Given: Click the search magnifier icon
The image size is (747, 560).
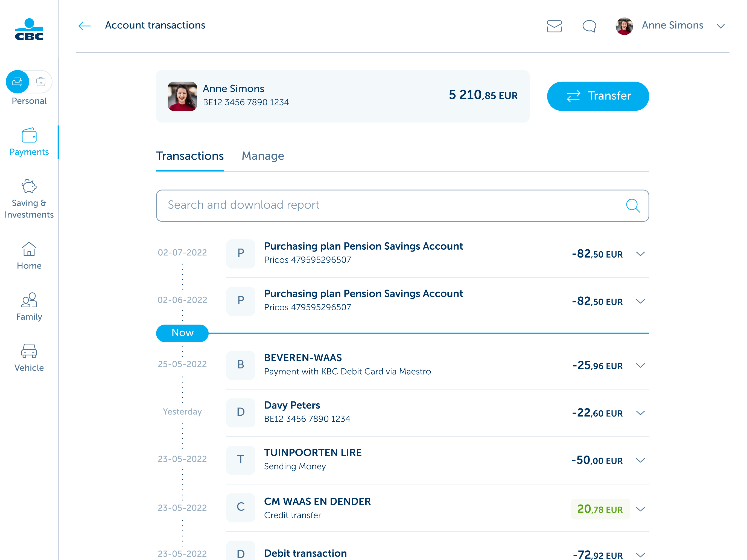Looking at the screenshot, I should (633, 205).
